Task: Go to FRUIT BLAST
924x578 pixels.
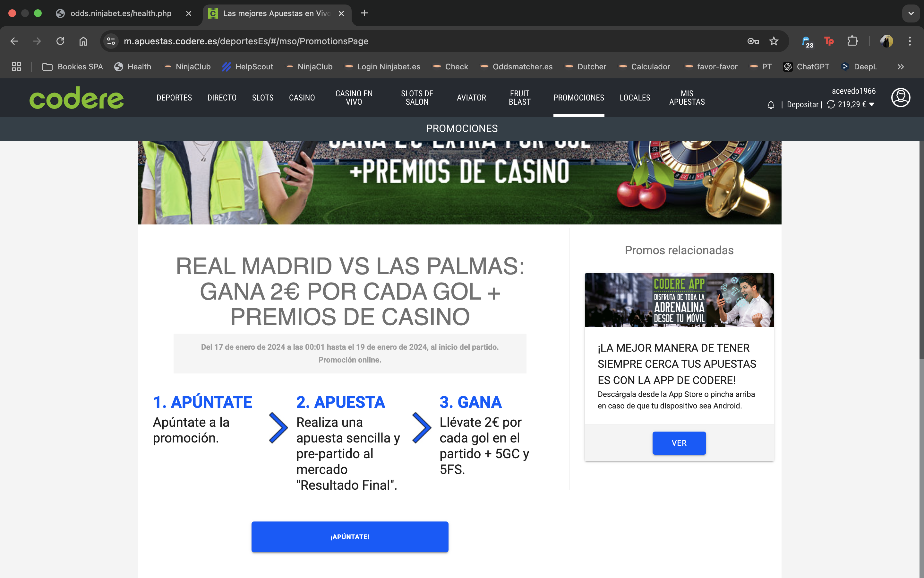Action: click(519, 98)
